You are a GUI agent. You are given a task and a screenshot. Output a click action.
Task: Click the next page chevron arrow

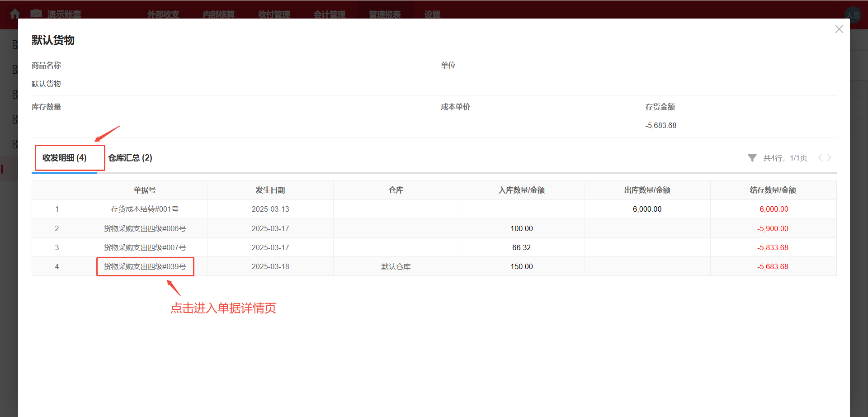pyautogui.click(x=830, y=158)
